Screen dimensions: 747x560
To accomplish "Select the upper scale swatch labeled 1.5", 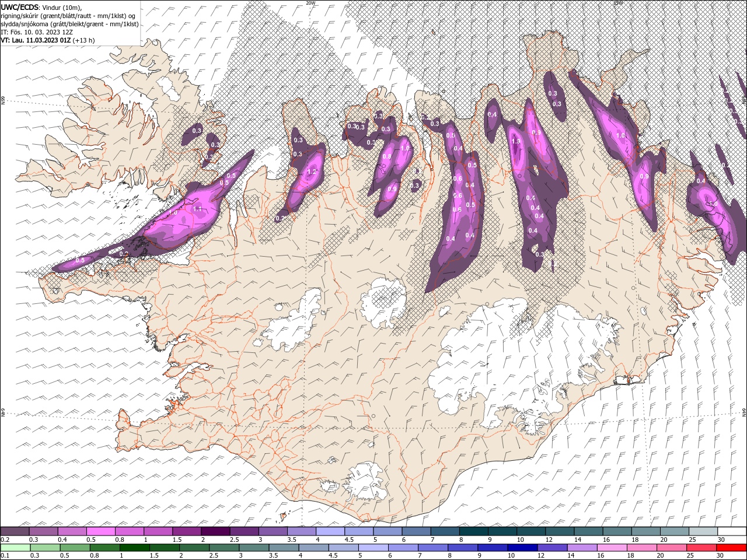I will 186,531.
